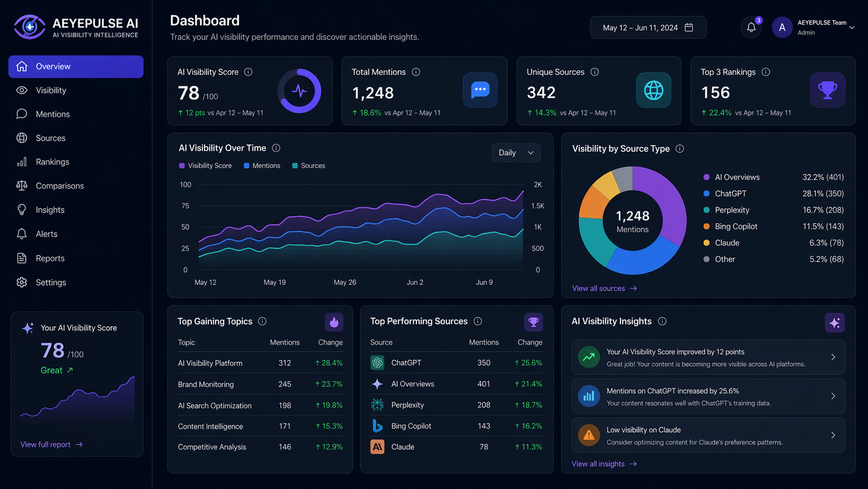Click the AI Overviews color dot in legend

tap(706, 177)
